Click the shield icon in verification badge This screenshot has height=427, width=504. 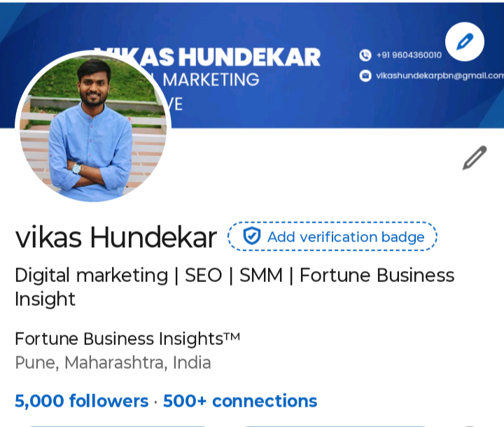[251, 237]
